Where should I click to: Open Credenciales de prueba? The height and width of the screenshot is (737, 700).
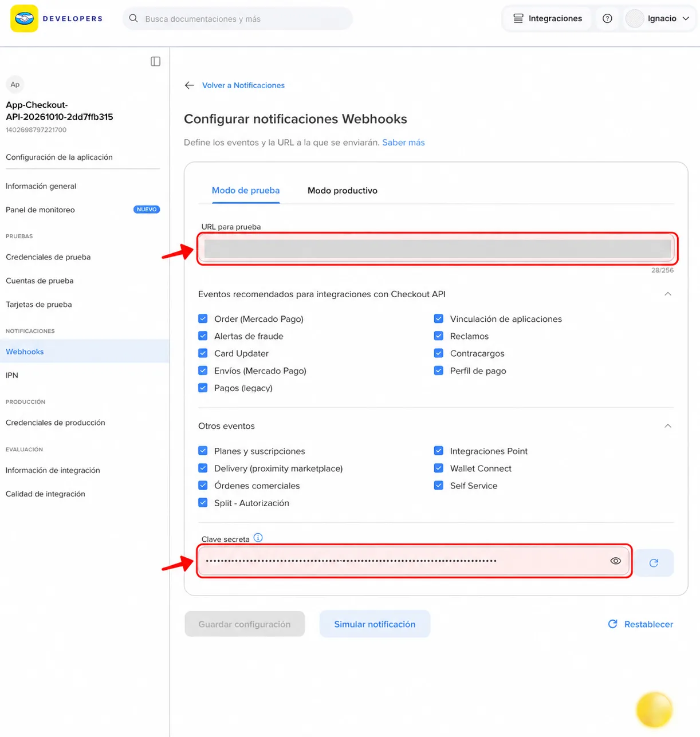pyautogui.click(x=48, y=257)
